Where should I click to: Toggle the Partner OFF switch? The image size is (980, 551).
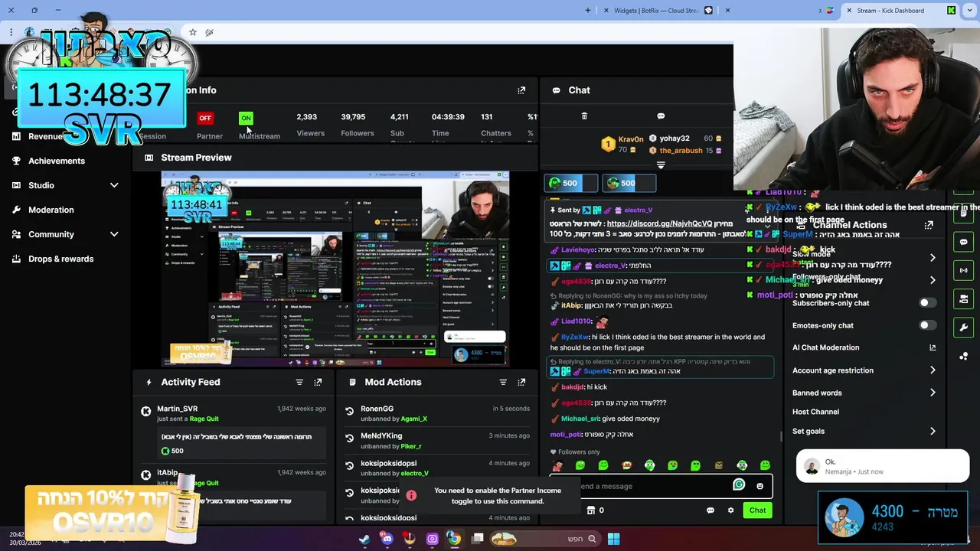205,118
